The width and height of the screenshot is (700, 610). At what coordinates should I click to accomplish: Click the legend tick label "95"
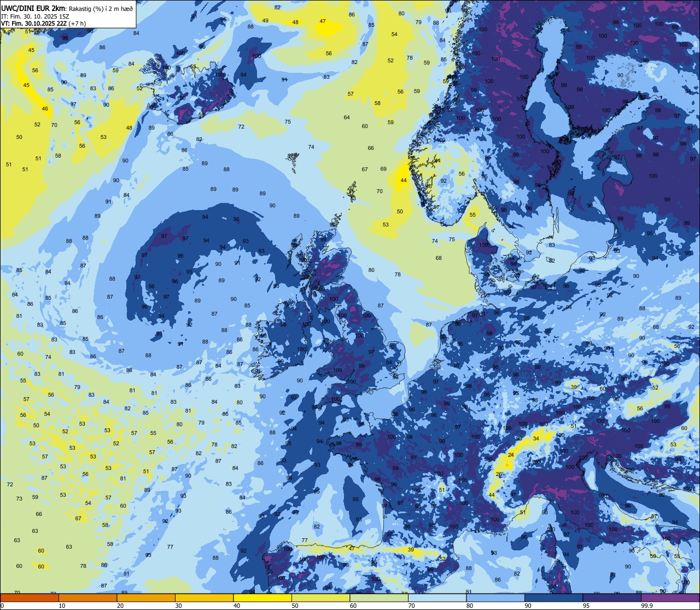pos(586,606)
